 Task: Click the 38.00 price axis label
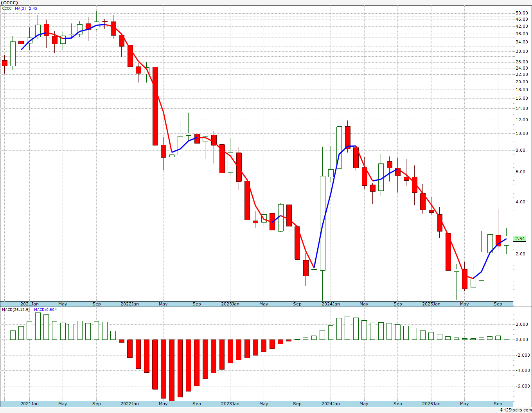tap(522, 34)
